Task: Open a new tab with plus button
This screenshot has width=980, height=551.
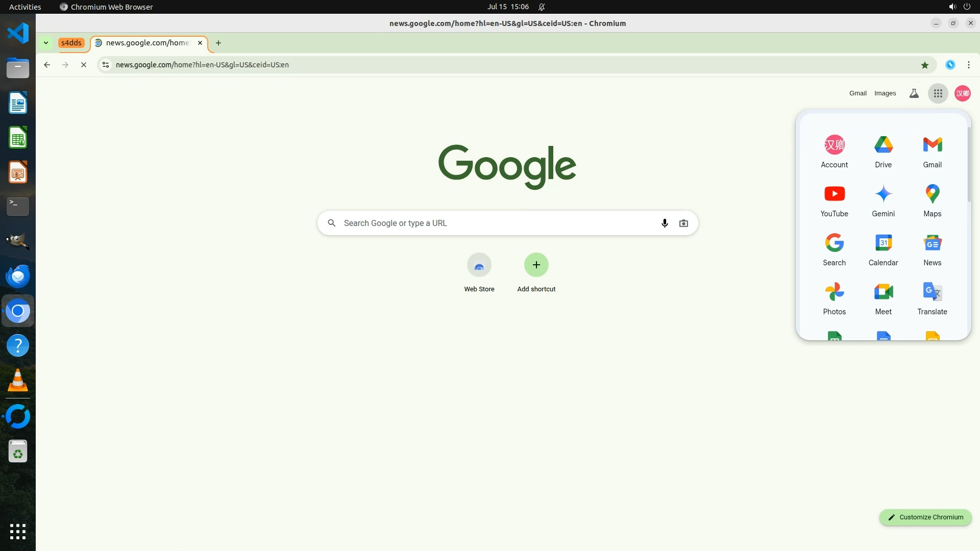Action: tap(218, 43)
